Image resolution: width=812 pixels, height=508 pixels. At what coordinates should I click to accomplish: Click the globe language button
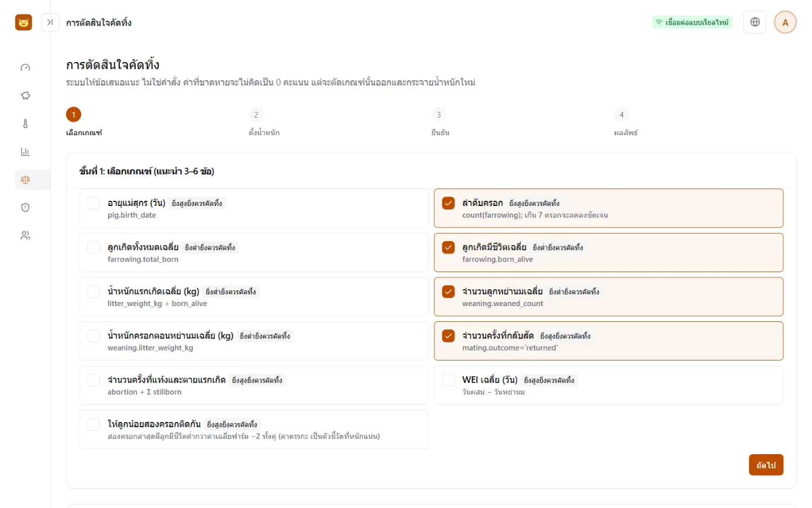point(755,22)
